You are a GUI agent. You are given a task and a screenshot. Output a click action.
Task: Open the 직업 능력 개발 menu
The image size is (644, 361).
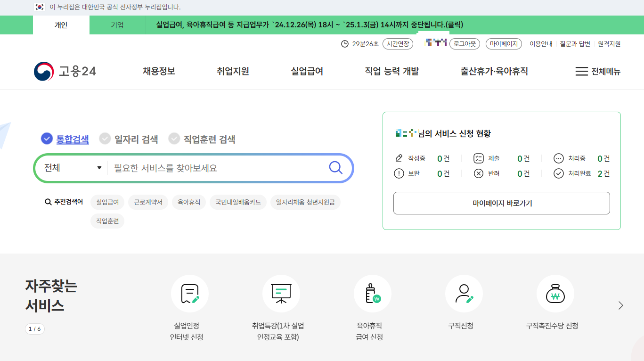tap(392, 72)
